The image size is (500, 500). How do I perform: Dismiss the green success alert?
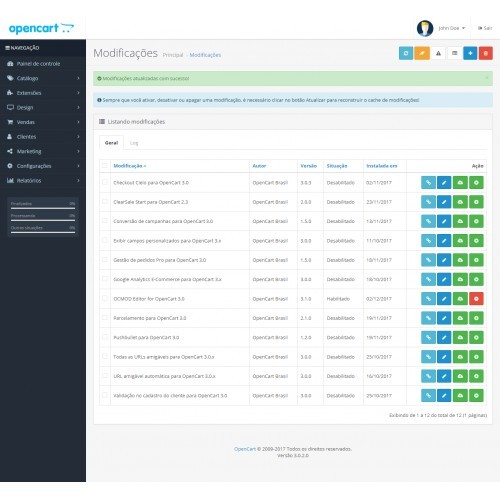pyautogui.click(x=487, y=78)
